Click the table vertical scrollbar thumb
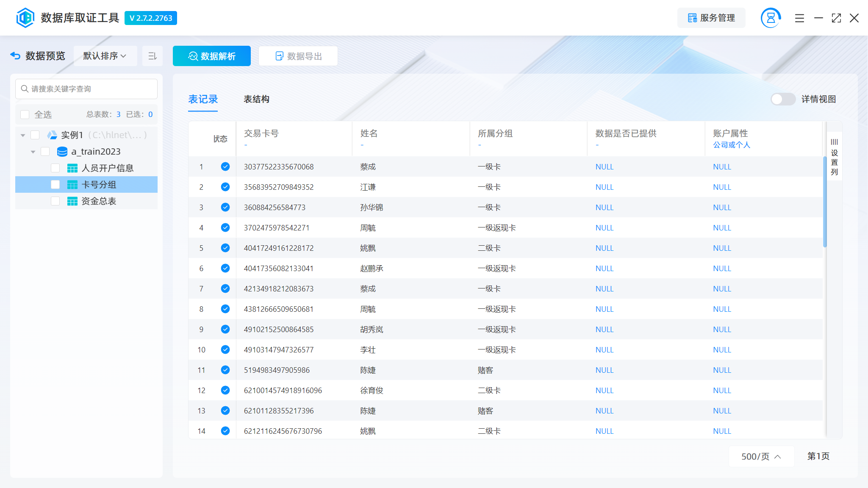Image resolution: width=868 pixels, height=488 pixels. (825, 202)
